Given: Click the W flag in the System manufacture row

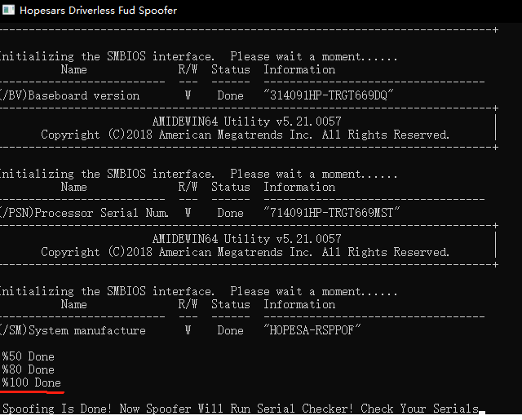Looking at the screenshot, I should [x=188, y=330].
